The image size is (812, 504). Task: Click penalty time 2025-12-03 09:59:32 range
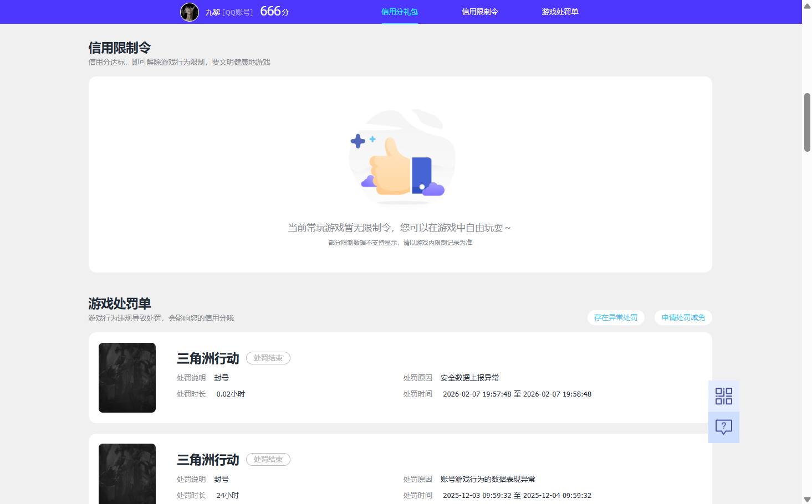tap(517, 496)
